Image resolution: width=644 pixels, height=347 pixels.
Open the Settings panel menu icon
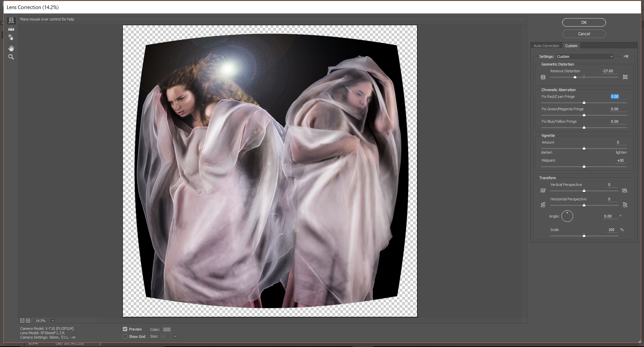pyautogui.click(x=626, y=56)
